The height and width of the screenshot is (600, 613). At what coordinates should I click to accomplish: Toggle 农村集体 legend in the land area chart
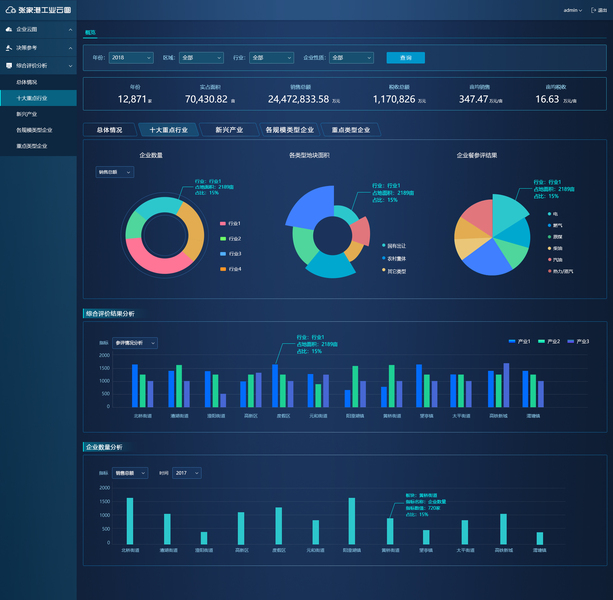tap(394, 259)
